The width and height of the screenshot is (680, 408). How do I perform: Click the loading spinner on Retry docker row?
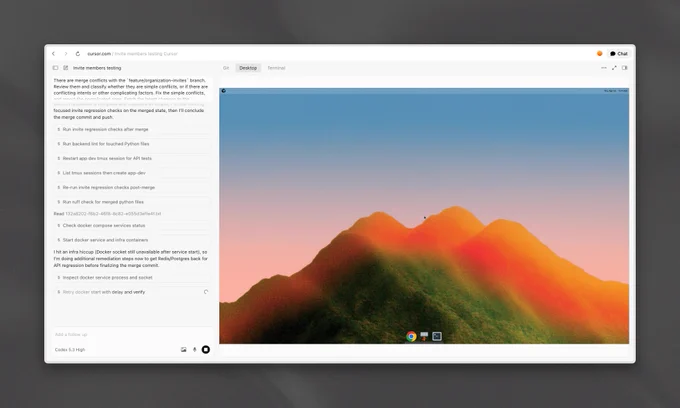pyautogui.click(x=206, y=292)
